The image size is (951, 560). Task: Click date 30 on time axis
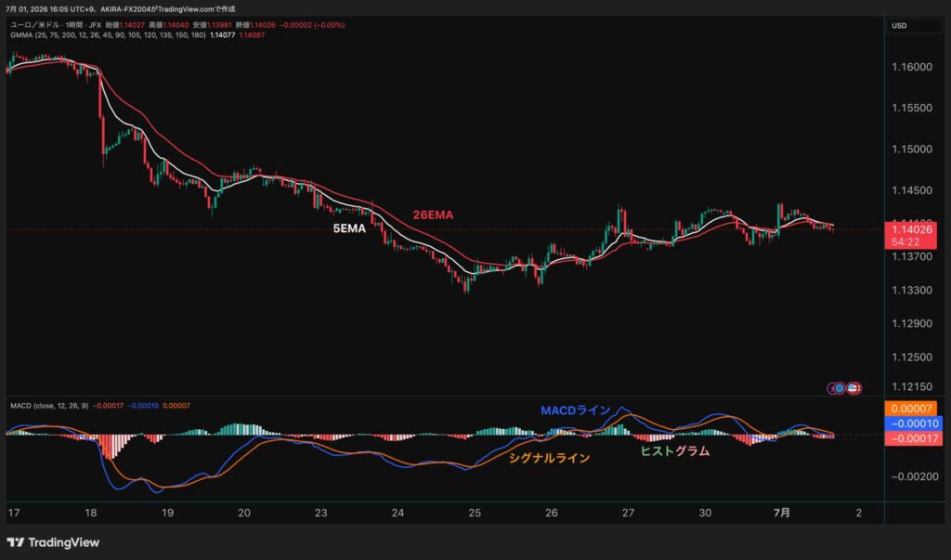[705, 514]
